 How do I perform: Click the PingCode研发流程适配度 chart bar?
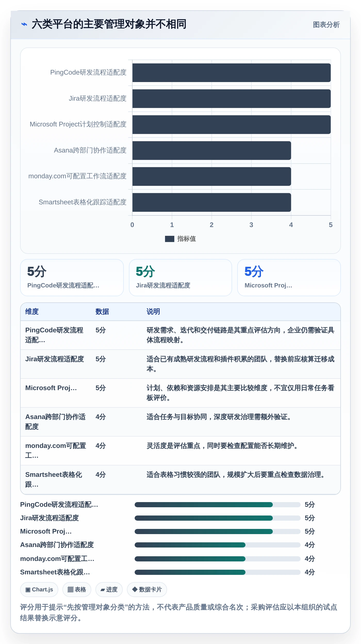click(x=231, y=73)
